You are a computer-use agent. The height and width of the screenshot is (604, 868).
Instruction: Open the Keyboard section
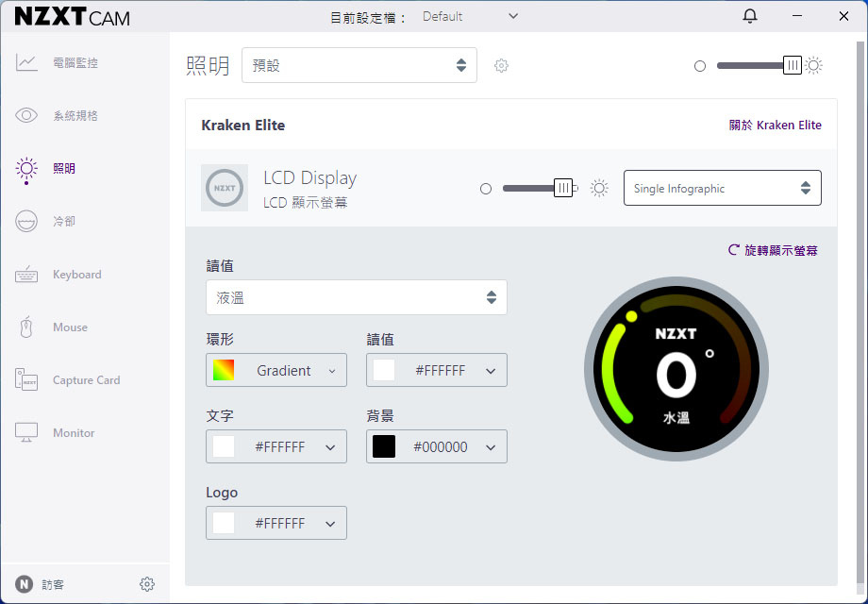(77, 274)
